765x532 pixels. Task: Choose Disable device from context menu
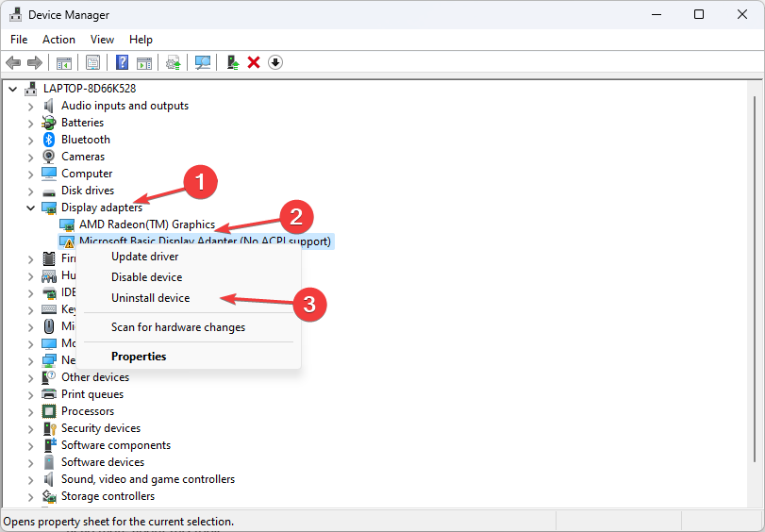point(189,277)
